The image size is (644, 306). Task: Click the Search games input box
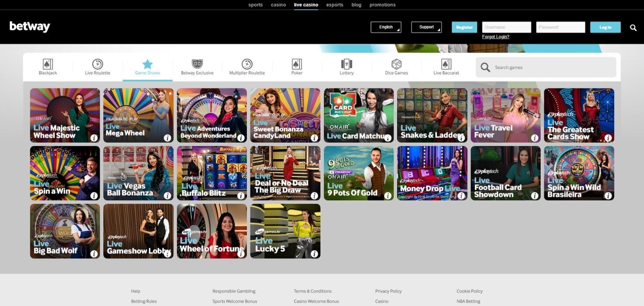click(546, 67)
